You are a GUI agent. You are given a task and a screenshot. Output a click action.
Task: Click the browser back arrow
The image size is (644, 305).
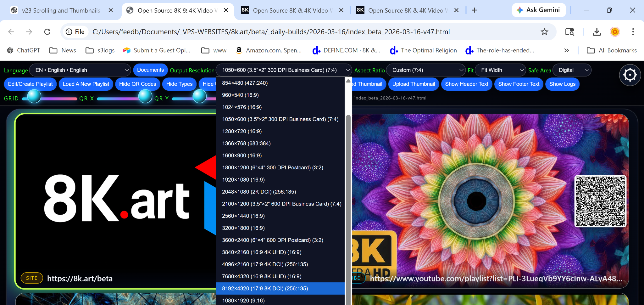(11, 32)
